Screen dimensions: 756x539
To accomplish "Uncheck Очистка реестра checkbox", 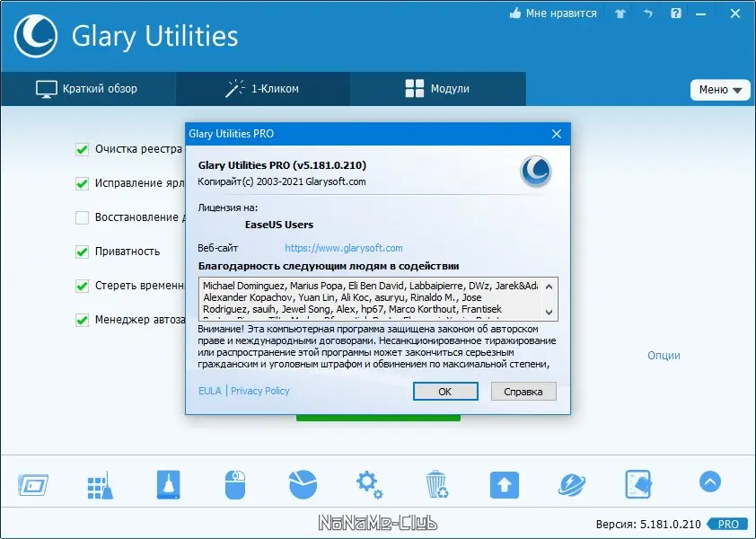I will (82, 149).
